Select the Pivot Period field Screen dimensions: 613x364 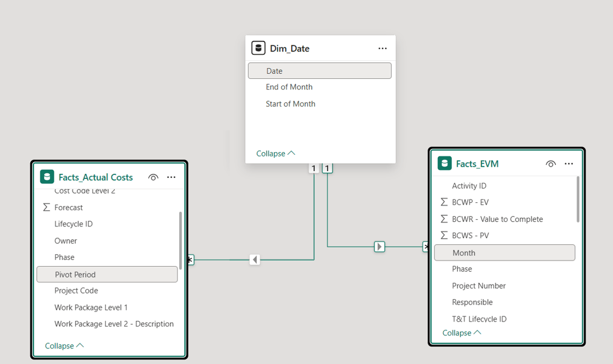point(107,274)
